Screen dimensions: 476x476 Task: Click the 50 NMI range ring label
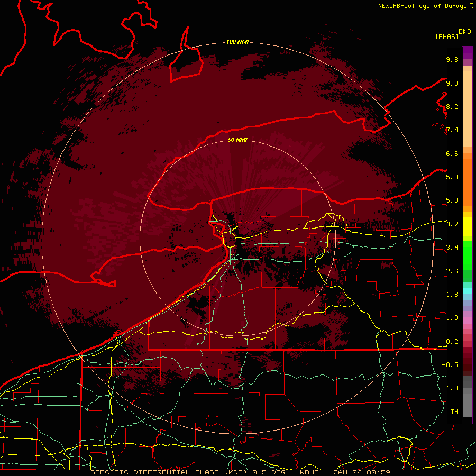[x=237, y=140]
